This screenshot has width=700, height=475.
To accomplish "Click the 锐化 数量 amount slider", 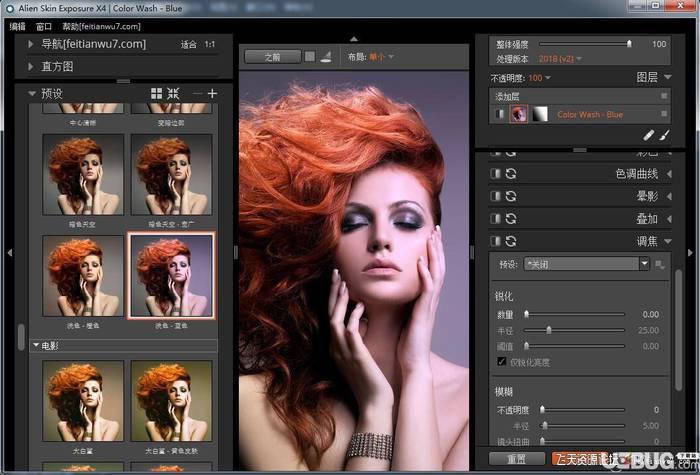I will click(x=574, y=314).
